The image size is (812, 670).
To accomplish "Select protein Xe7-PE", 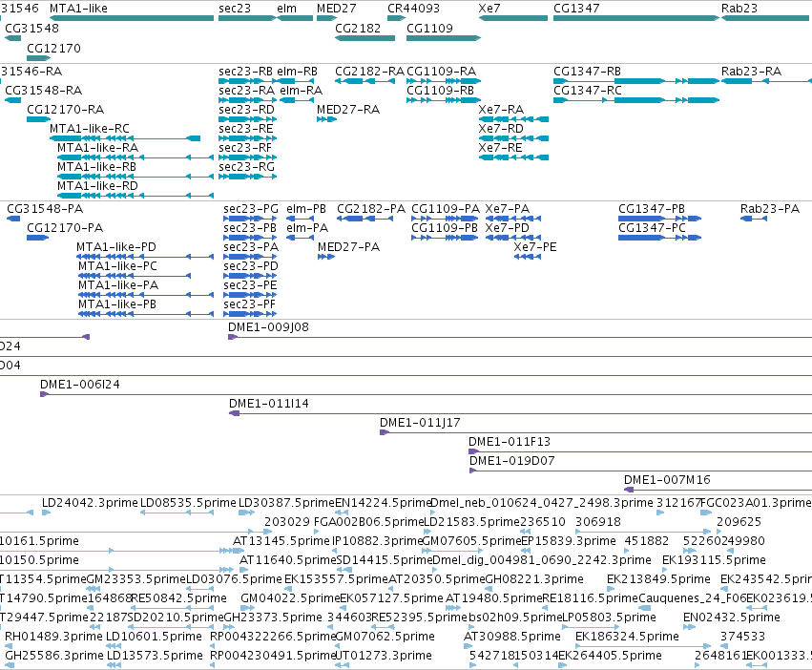I will coord(527,257).
